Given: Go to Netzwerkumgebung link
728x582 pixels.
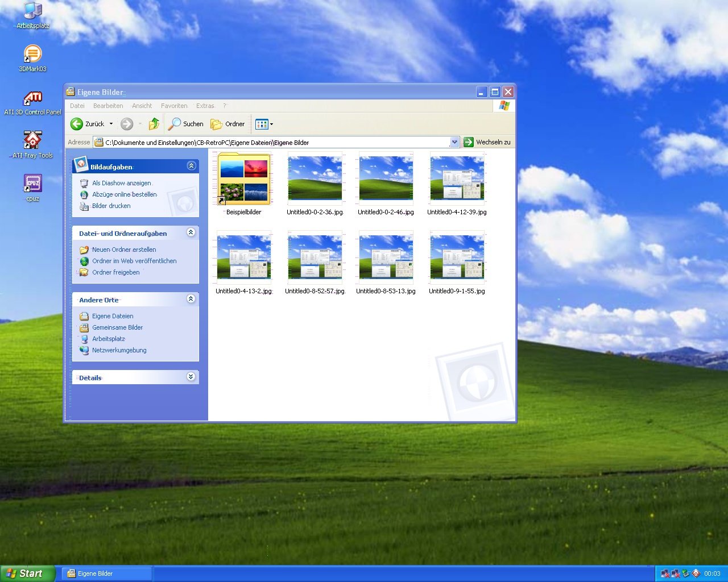Looking at the screenshot, I should 119,350.
